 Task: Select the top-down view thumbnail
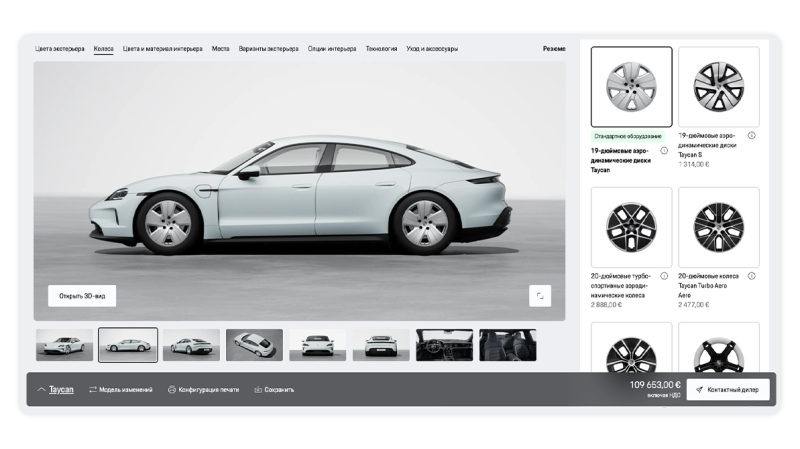[255, 345]
